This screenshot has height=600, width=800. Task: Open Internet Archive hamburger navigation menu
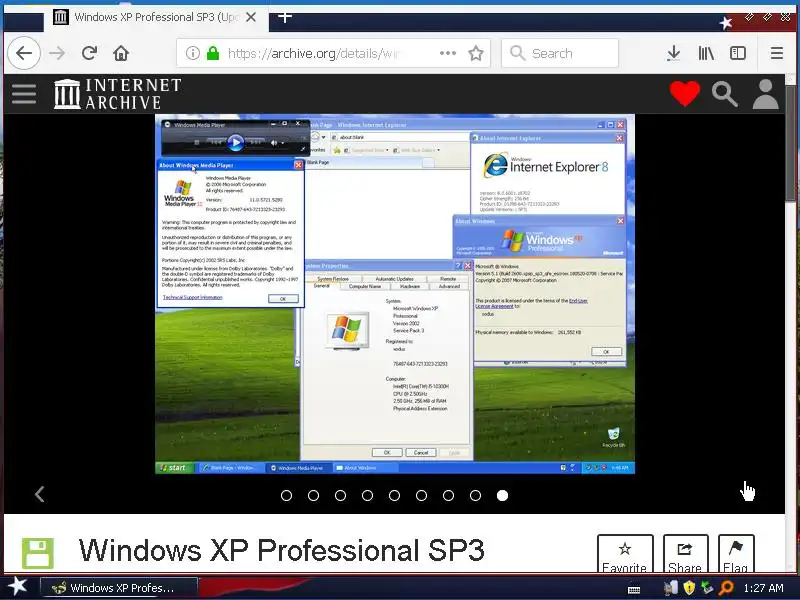pos(24,94)
